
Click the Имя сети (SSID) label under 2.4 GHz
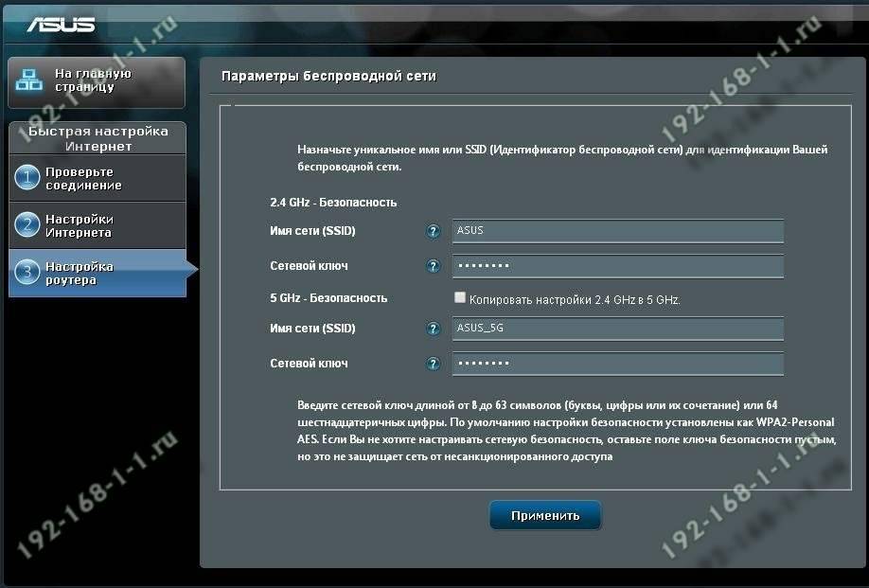[312, 231]
